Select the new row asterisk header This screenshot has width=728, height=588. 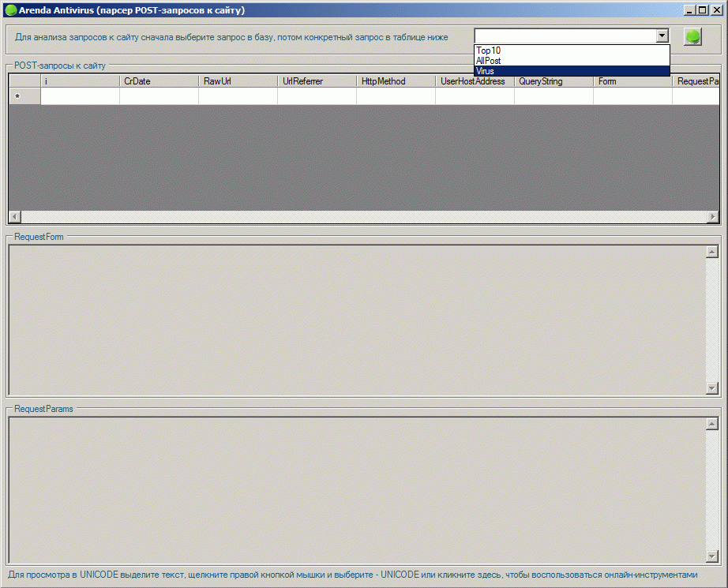coord(25,96)
